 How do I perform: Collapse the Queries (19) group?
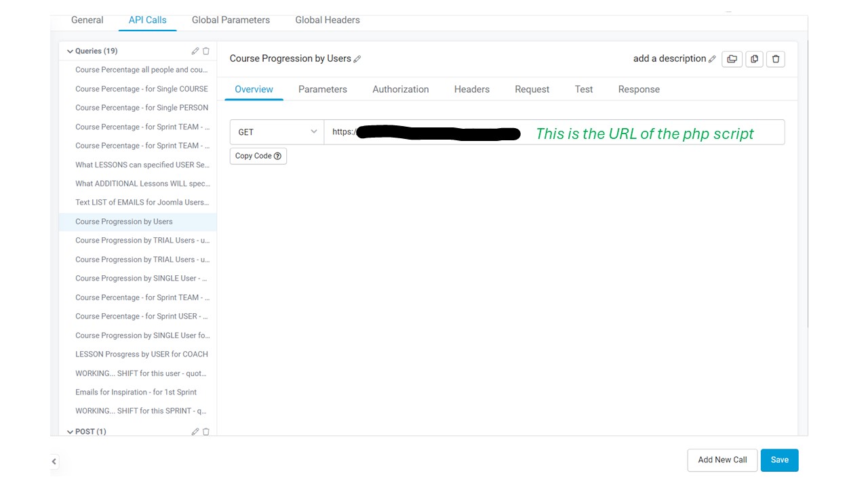(x=70, y=52)
